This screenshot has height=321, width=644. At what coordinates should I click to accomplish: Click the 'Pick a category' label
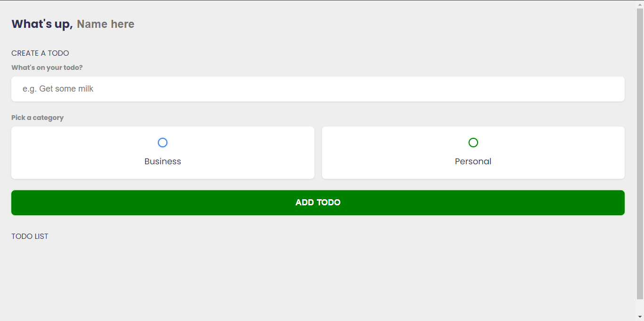[x=37, y=118]
